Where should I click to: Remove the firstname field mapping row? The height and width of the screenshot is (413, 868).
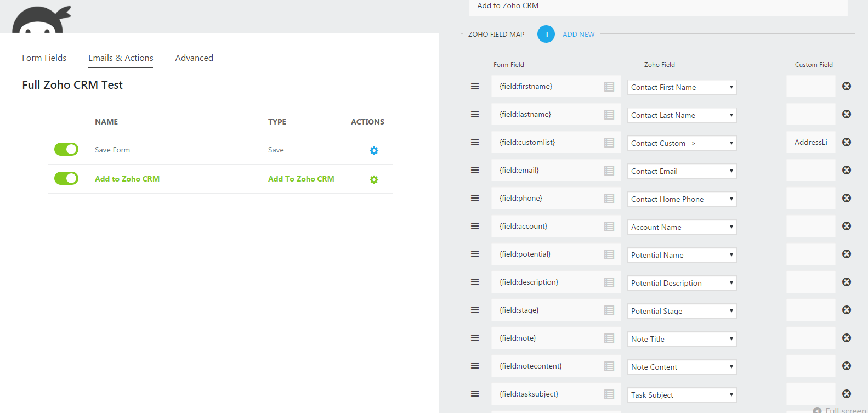(847, 86)
